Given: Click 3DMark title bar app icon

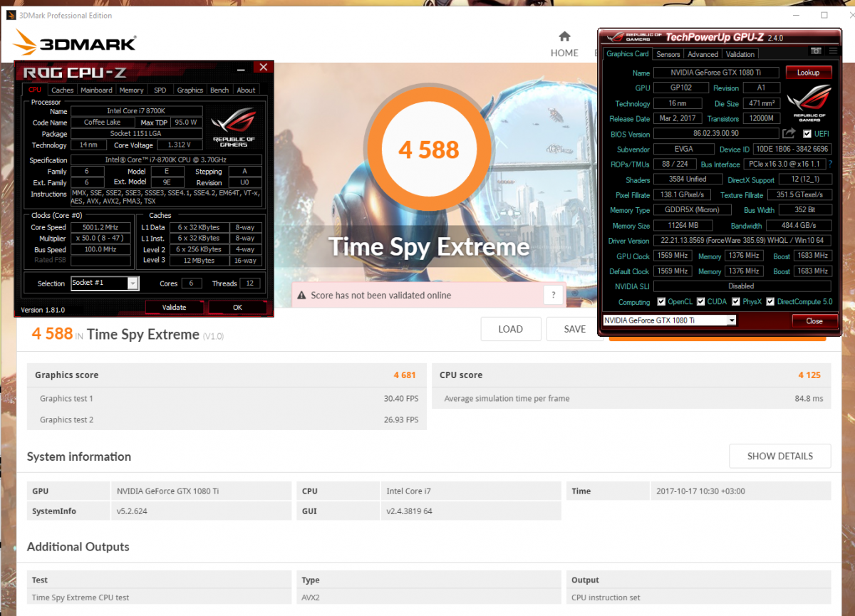Looking at the screenshot, I should pos(10,15).
